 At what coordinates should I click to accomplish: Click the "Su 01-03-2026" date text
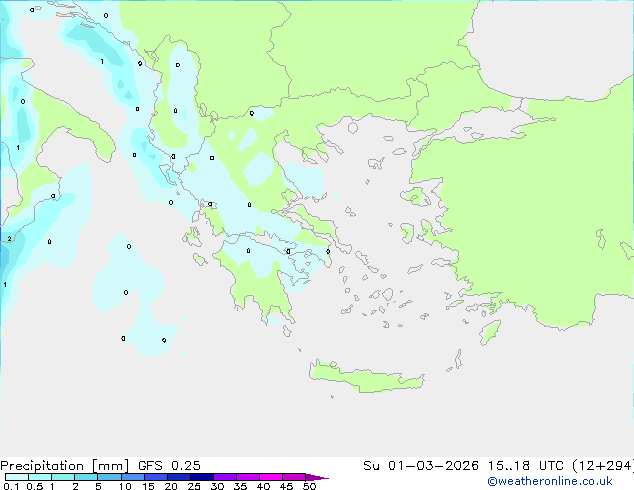(421, 465)
